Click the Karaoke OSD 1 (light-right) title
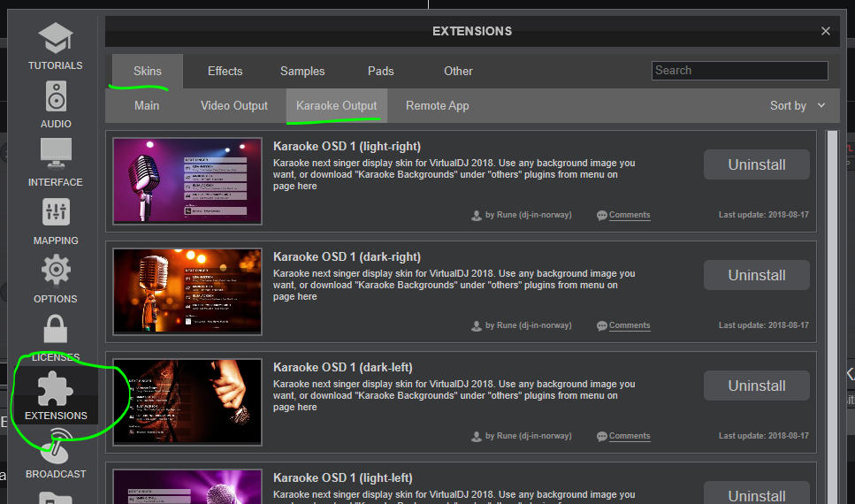Image resolution: width=855 pixels, height=504 pixels. click(347, 146)
